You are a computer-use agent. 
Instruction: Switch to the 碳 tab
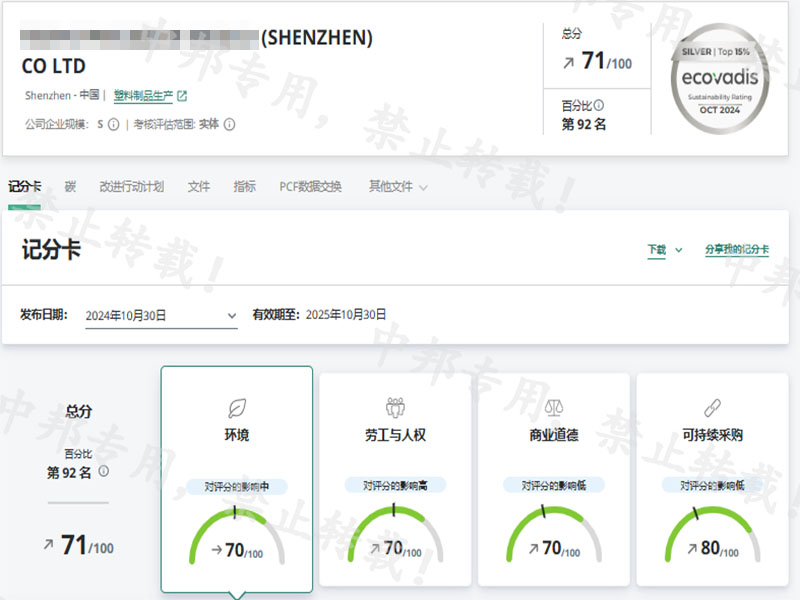70,187
